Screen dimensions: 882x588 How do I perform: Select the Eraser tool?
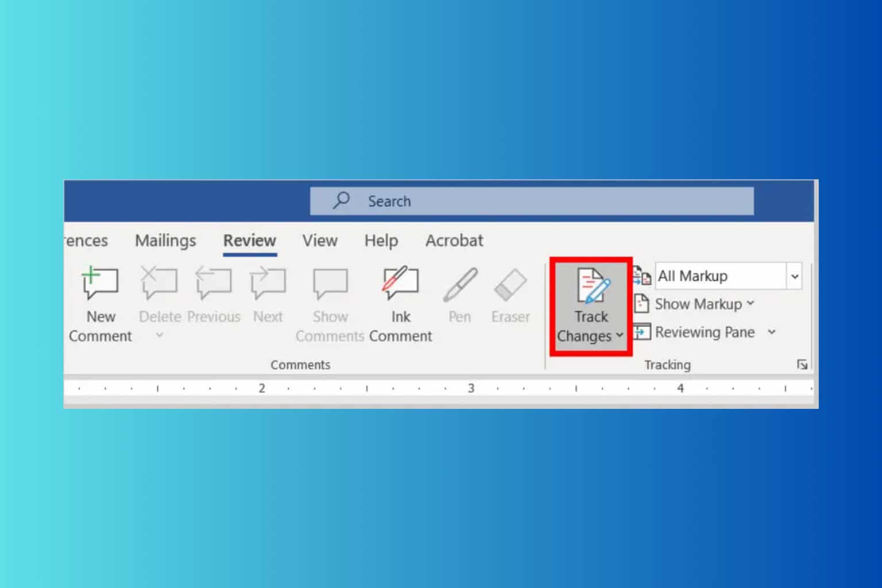510,285
